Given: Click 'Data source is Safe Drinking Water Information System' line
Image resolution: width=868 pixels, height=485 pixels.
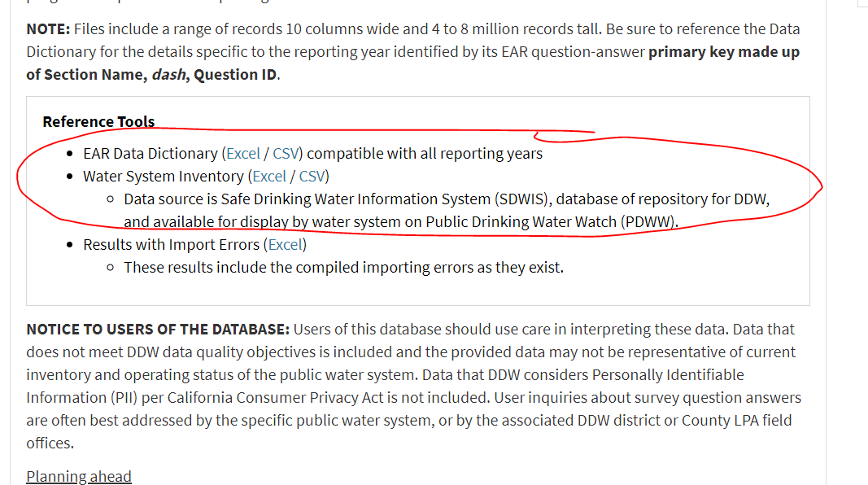Looking at the screenshot, I should pyautogui.click(x=447, y=199).
